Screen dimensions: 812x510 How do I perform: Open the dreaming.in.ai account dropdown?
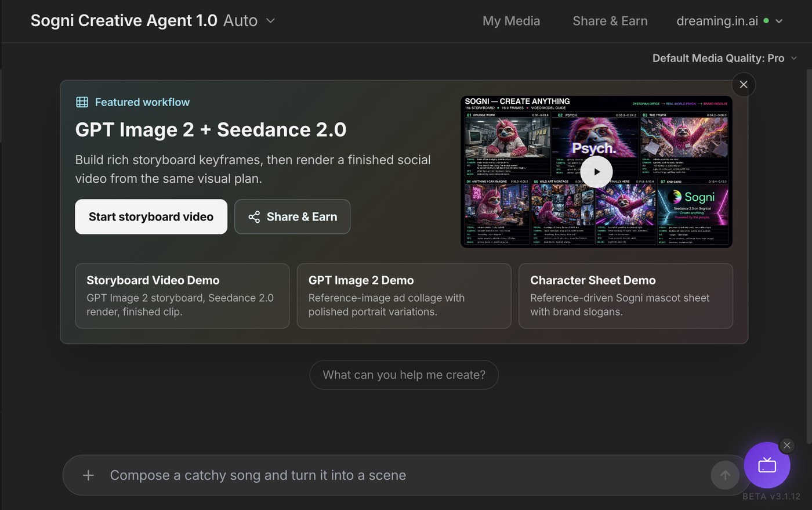click(x=730, y=21)
